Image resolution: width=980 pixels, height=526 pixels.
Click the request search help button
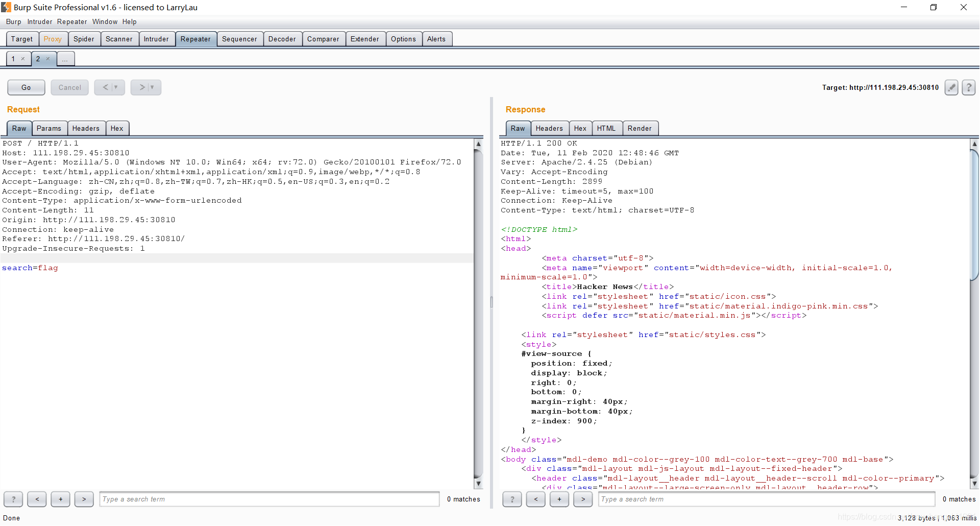point(13,499)
